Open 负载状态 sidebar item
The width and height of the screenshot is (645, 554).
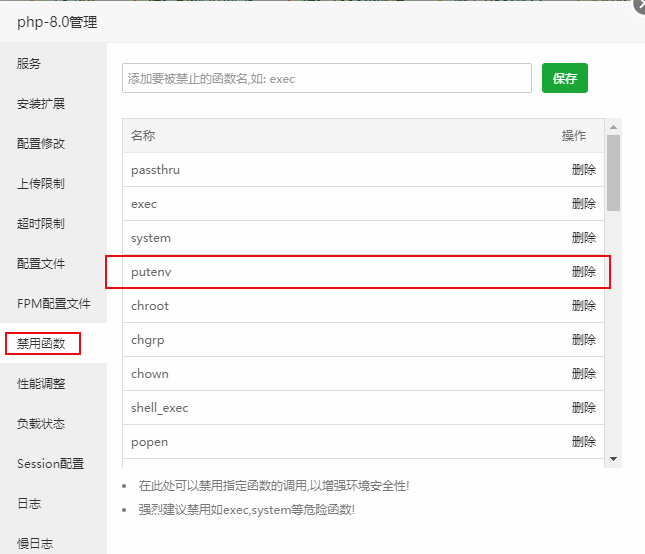(41, 423)
